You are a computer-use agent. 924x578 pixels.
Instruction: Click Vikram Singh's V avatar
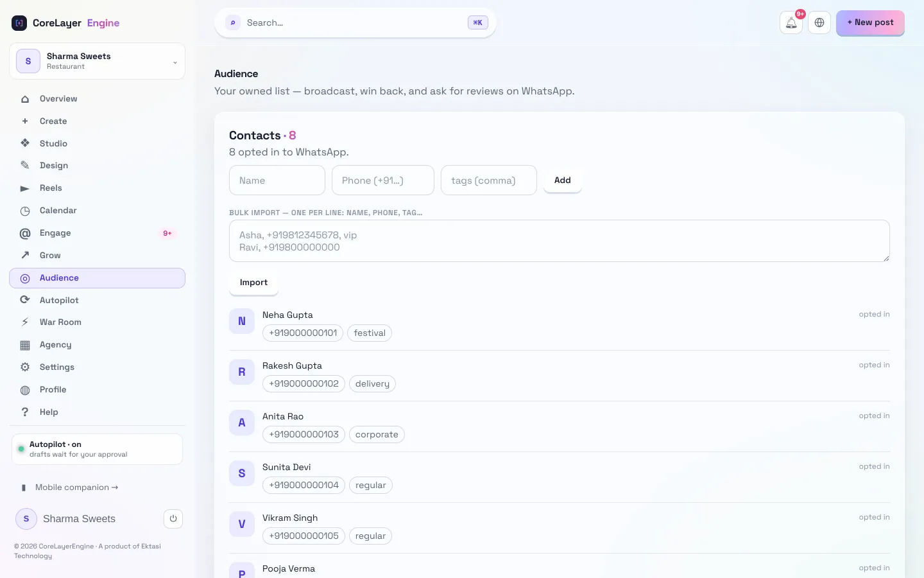pos(242,524)
